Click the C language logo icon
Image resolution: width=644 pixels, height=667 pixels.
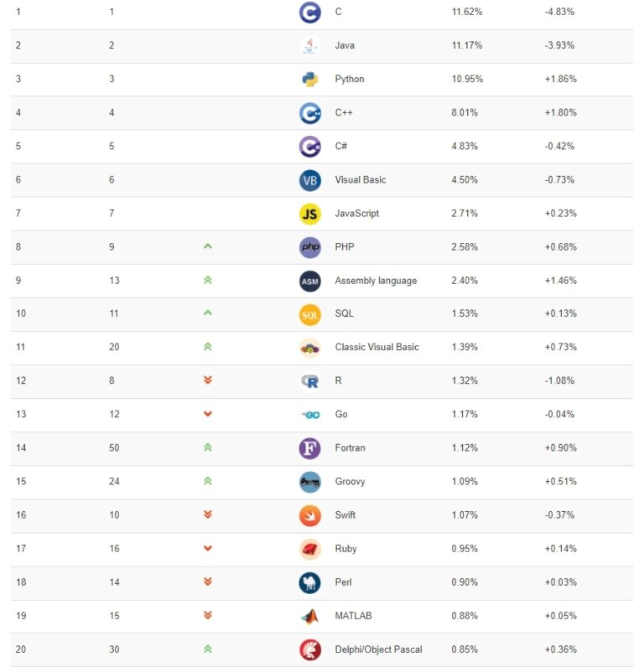pos(310,13)
